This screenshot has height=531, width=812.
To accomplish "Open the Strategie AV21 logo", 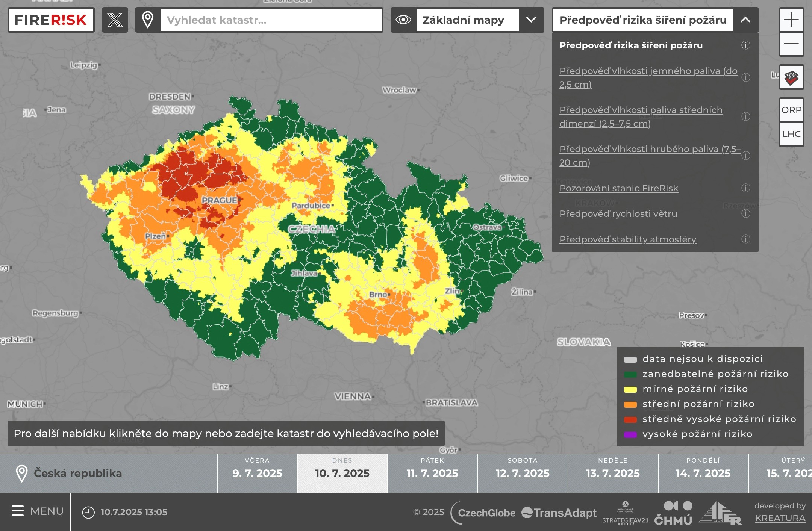I will pyautogui.click(x=625, y=513).
